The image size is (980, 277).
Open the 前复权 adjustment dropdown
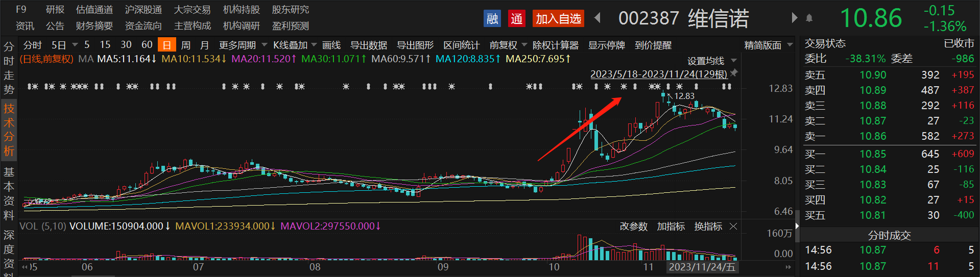(x=508, y=45)
